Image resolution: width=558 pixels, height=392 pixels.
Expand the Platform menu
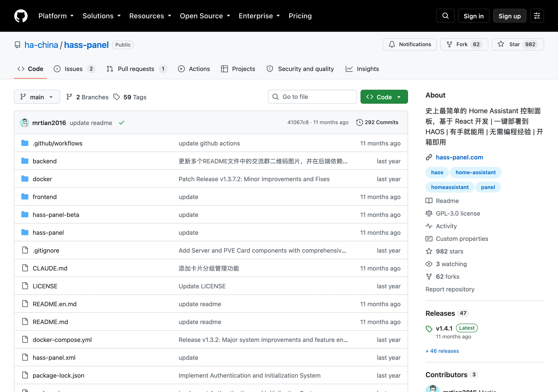pos(56,16)
